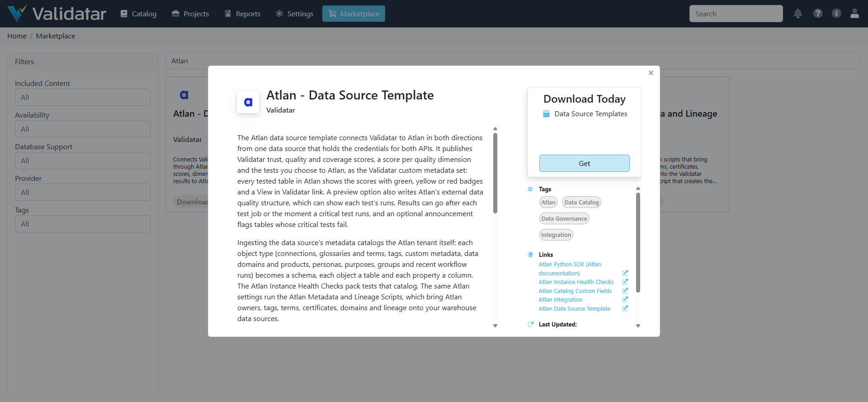The image size is (868, 402).
Task: Click the Atlan logo in the dialog header
Action: pos(248,102)
